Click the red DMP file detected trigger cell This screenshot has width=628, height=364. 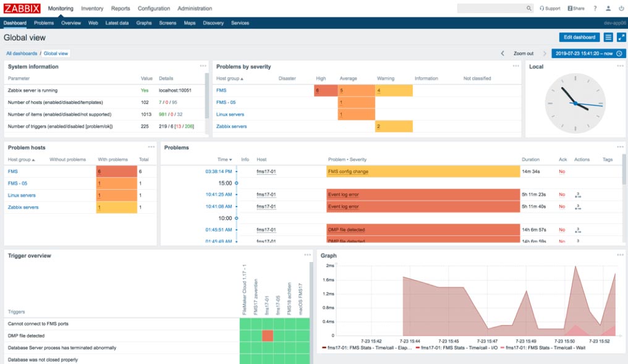point(268,336)
